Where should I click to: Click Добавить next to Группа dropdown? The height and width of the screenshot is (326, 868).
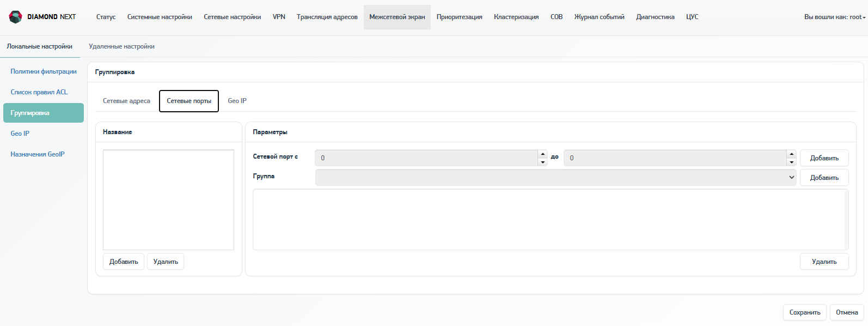click(824, 178)
